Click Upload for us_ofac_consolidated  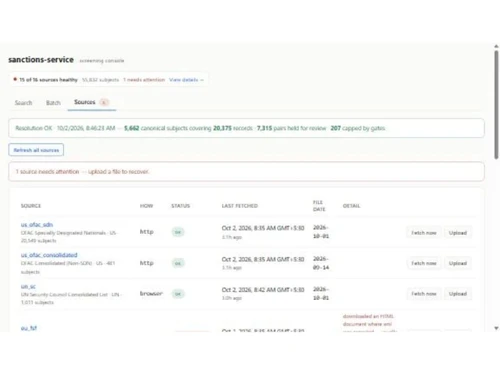(458, 263)
